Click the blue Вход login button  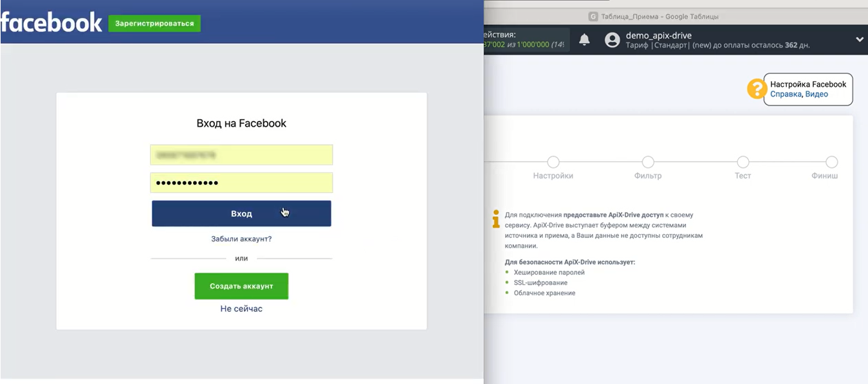tap(241, 214)
